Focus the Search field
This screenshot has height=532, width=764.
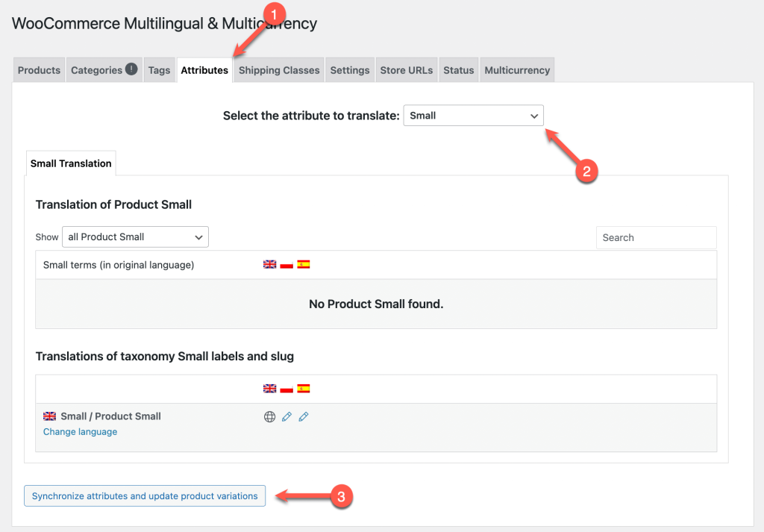(657, 237)
